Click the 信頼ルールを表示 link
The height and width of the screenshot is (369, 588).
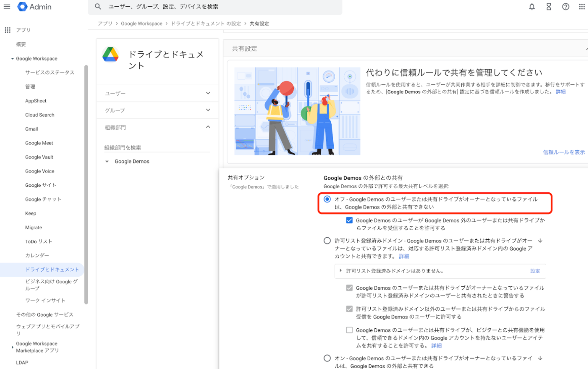[x=564, y=152]
